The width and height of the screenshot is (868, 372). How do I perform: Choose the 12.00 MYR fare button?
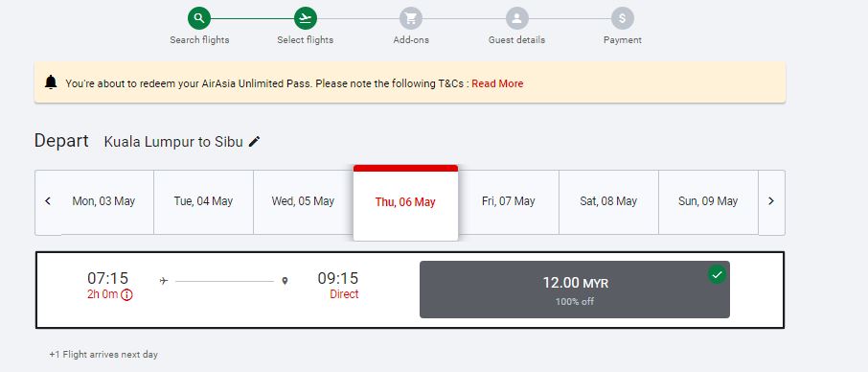(575, 290)
